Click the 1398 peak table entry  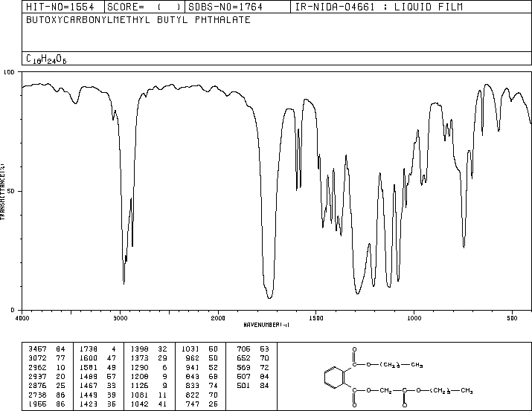coord(149,349)
